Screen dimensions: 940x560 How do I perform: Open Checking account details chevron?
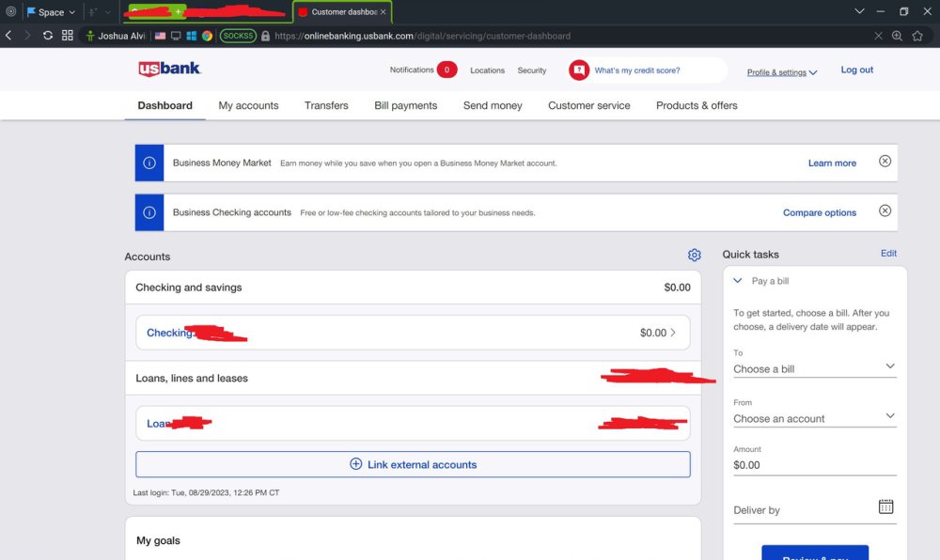pyautogui.click(x=673, y=333)
